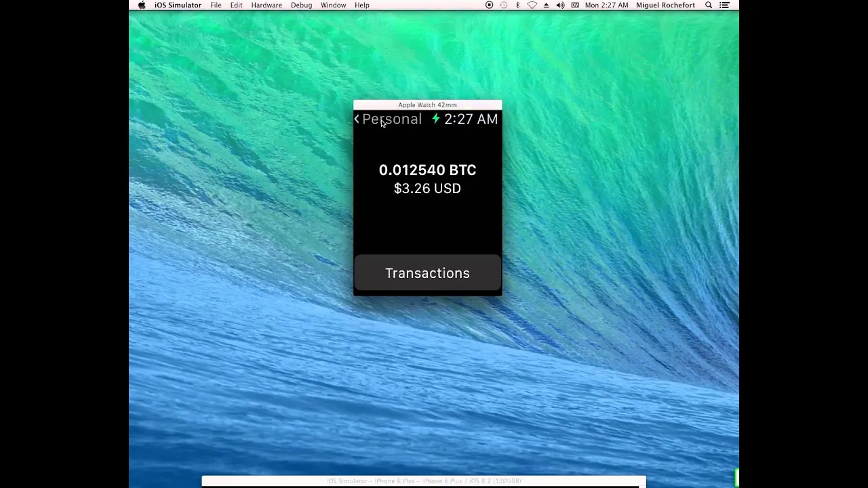Open the volume control icon
The image size is (868, 488).
click(x=560, y=5)
